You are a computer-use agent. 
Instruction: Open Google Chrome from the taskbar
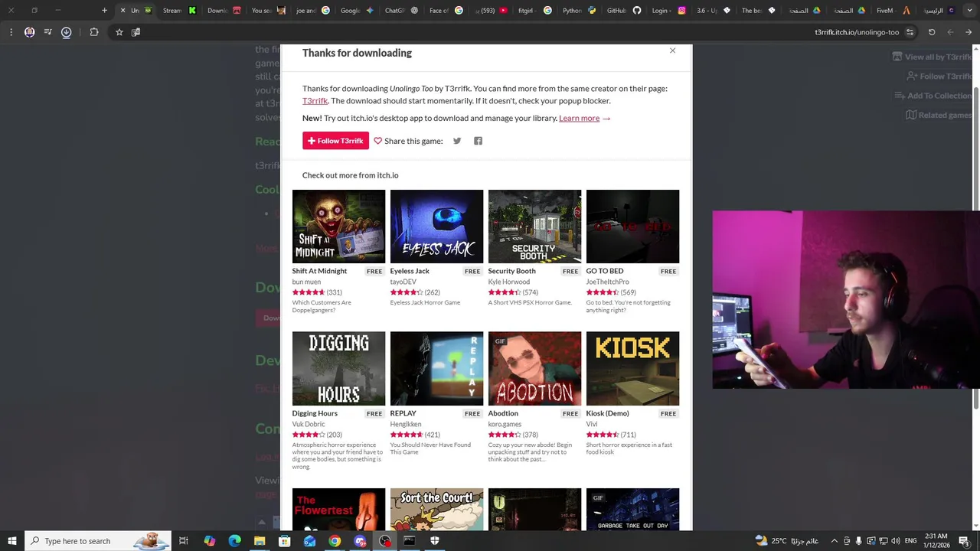(x=335, y=541)
